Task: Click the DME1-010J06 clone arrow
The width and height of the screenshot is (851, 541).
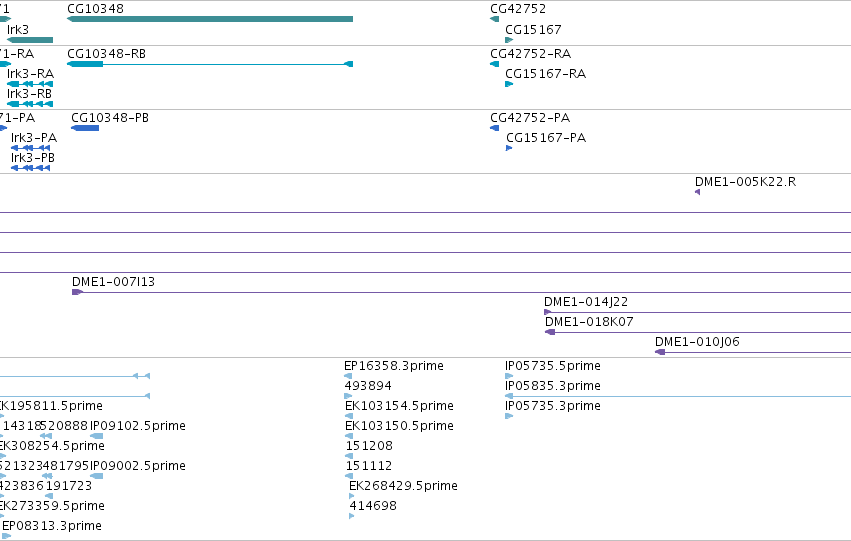Action: [661, 353]
